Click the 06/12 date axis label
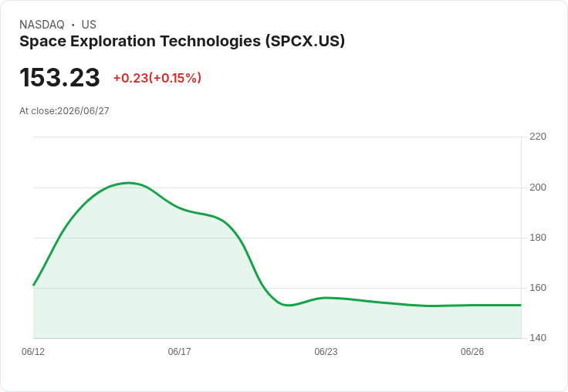Viewport: 568px width, 392px height. point(33,351)
